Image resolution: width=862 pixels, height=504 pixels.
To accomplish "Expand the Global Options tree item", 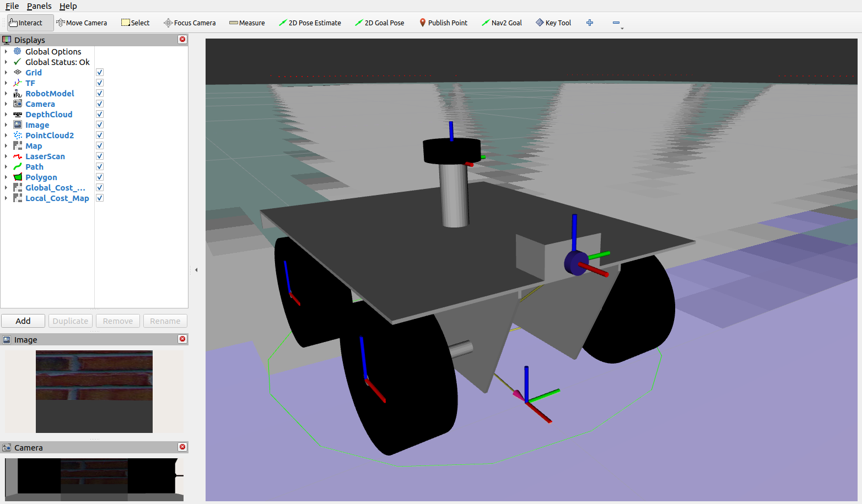I will 6,51.
